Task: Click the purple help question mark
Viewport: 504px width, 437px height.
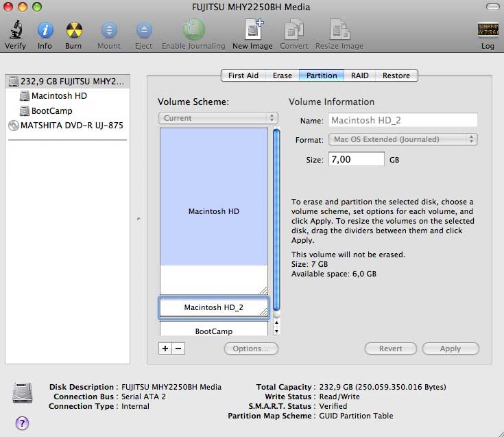Action: 22,423
